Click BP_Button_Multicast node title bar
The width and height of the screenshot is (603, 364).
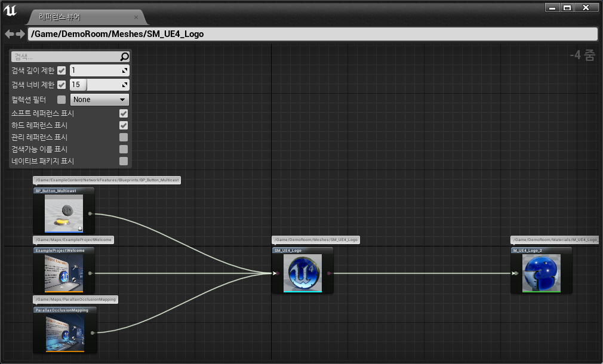tap(64, 190)
